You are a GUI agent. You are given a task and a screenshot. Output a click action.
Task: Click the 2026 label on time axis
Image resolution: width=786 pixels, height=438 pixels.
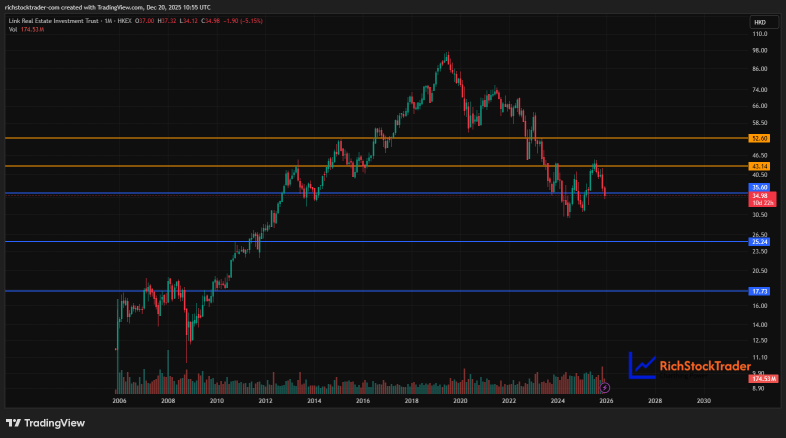[606, 400]
